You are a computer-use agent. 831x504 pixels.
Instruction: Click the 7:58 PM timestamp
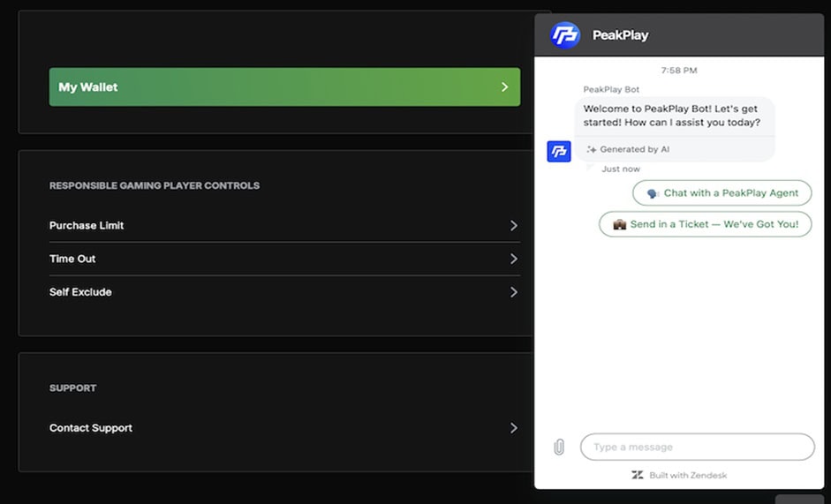point(679,71)
